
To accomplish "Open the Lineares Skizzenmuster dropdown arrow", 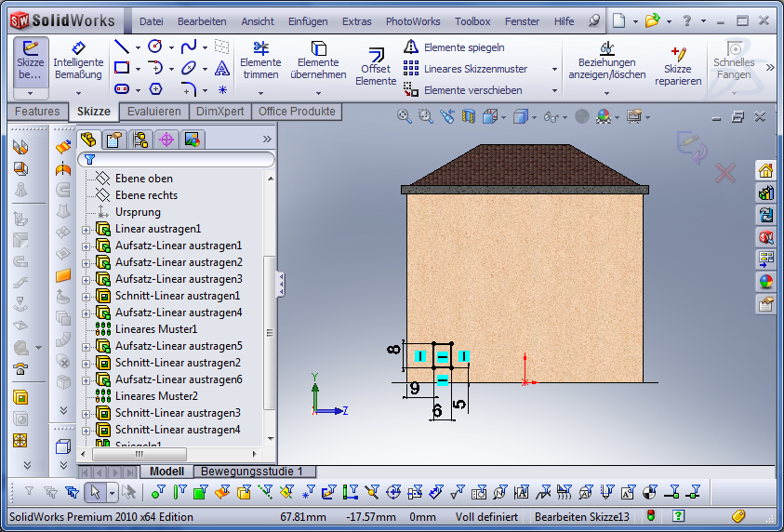I will (554, 69).
